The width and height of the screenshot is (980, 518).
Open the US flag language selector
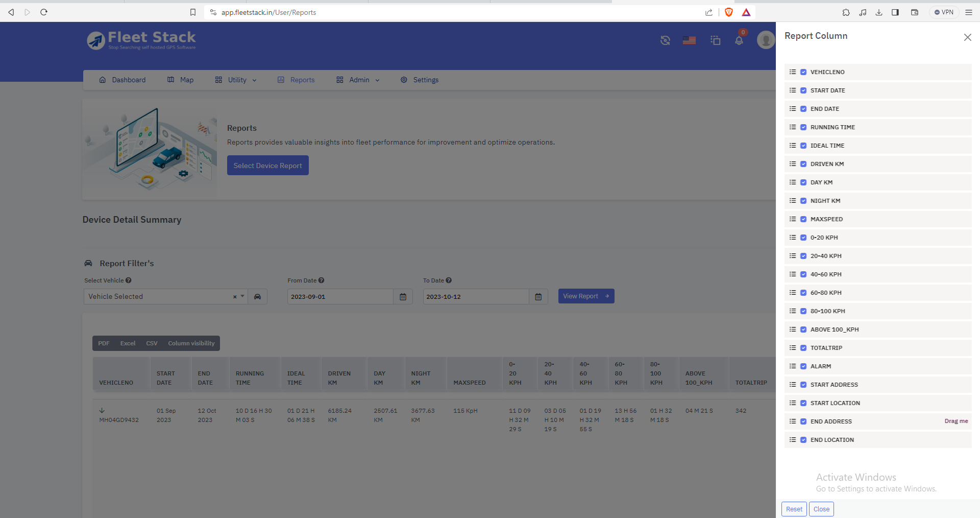tap(689, 40)
